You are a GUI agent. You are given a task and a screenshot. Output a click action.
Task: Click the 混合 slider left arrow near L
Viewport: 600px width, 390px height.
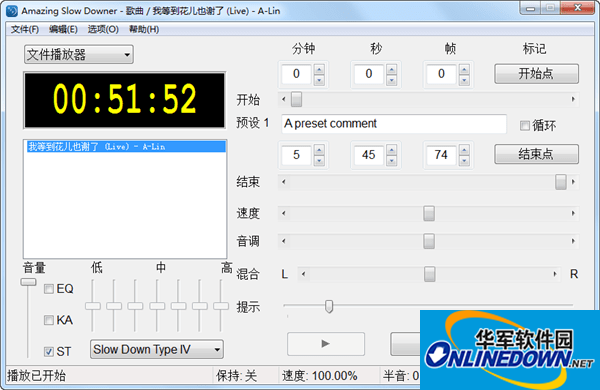pos(303,274)
